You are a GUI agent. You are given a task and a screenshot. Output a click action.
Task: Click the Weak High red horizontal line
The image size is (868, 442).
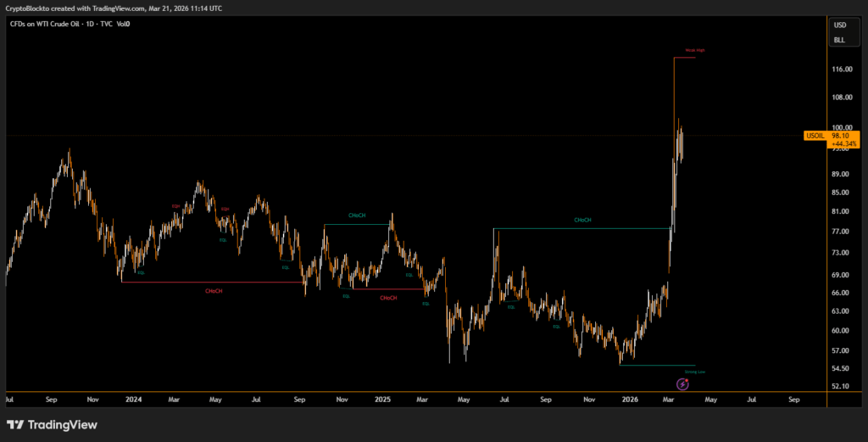click(x=684, y=57)
